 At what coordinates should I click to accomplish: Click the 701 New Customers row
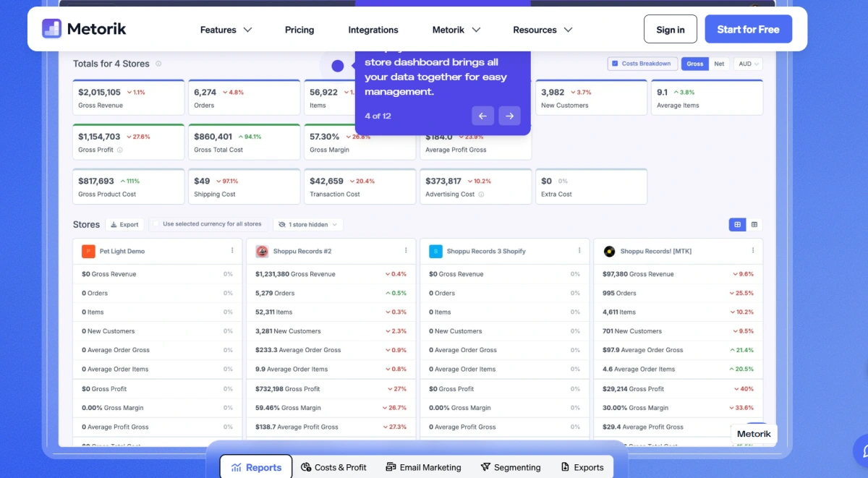tap(678, 331)
